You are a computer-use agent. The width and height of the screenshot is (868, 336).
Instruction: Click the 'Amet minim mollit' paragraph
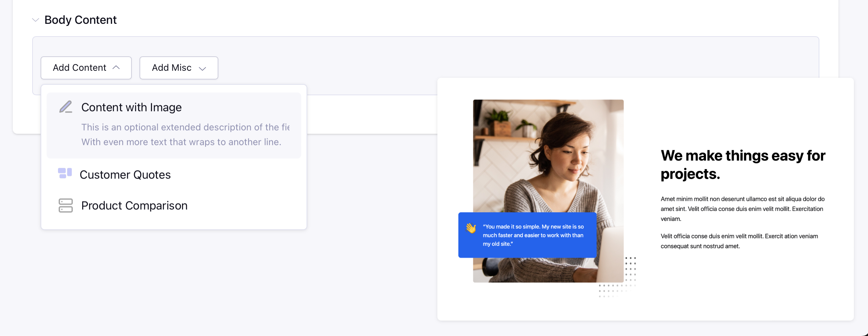[743, 209]
